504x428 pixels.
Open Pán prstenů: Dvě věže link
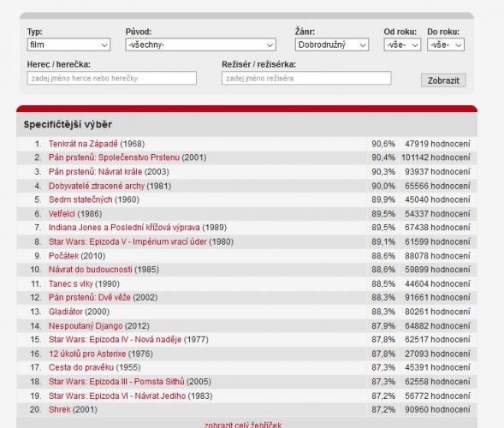90,297
